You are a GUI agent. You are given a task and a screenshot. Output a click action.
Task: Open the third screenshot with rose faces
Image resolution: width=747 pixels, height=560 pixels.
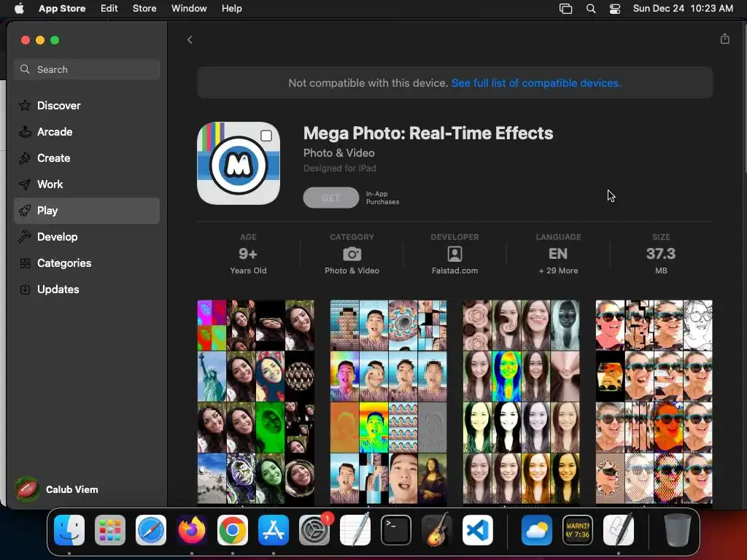pyautogui.click(x=521, y=402)
